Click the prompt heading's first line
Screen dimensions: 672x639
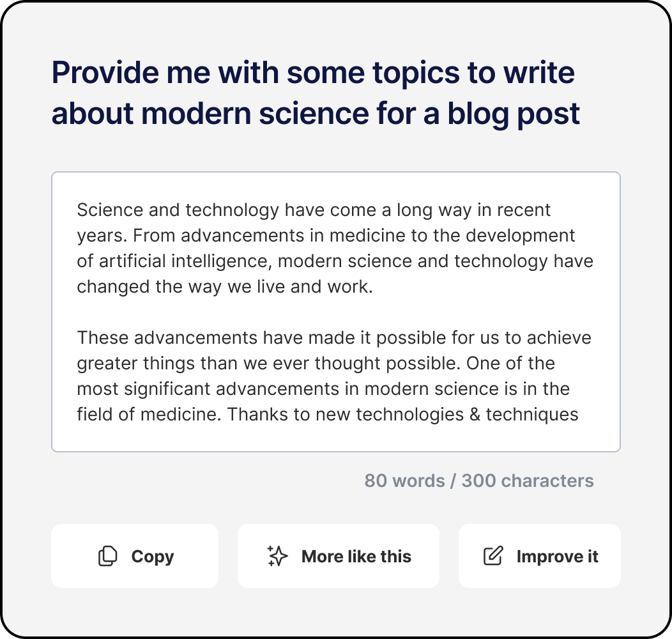click(313, 72)
